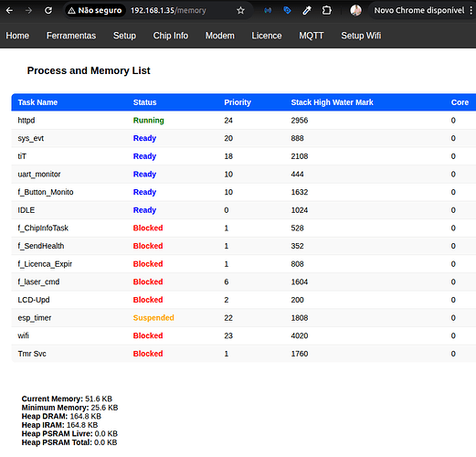Viewport: 476px width, 457px height.
Task: Click the Task Name column header
Action: [x=37, y=102]
